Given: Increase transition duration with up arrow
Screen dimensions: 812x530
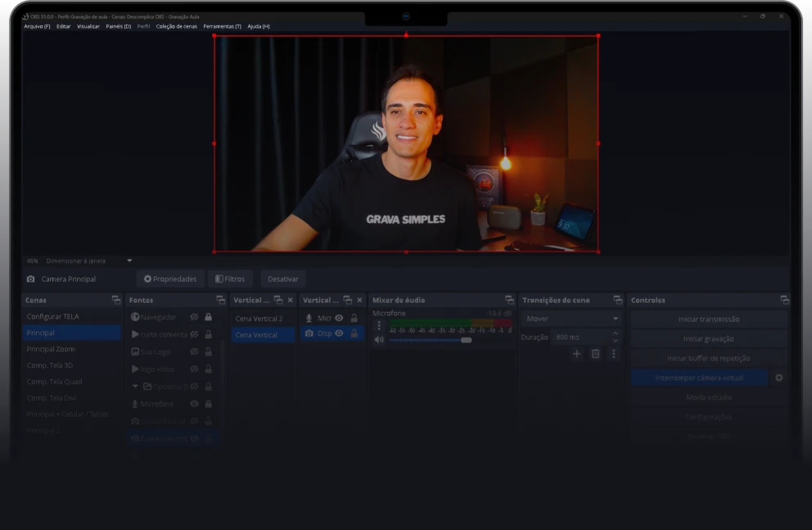Looking at the screenshot, I should (616, 333).
